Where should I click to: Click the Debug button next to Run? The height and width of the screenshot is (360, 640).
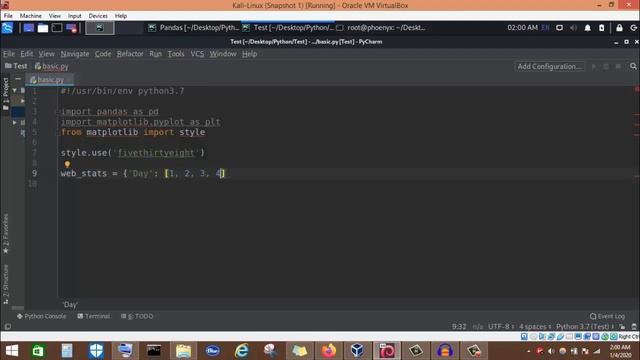[x=606, y=66]
